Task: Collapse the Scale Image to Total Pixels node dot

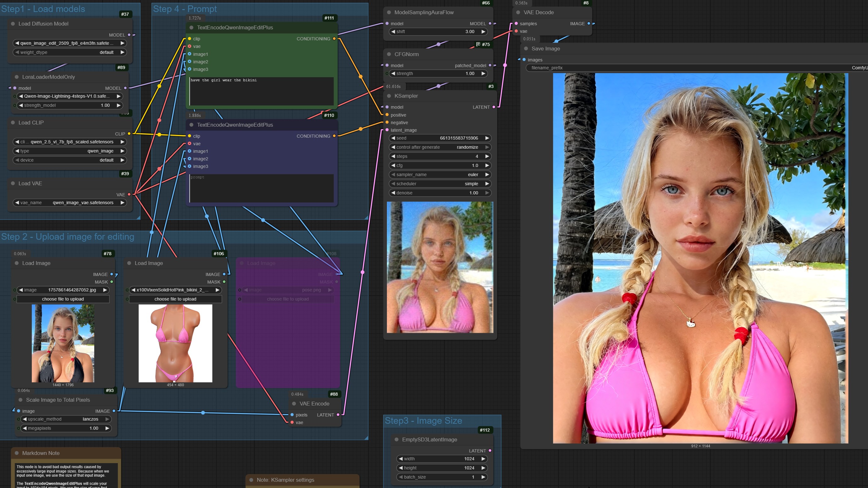Action: click(20, 400)
